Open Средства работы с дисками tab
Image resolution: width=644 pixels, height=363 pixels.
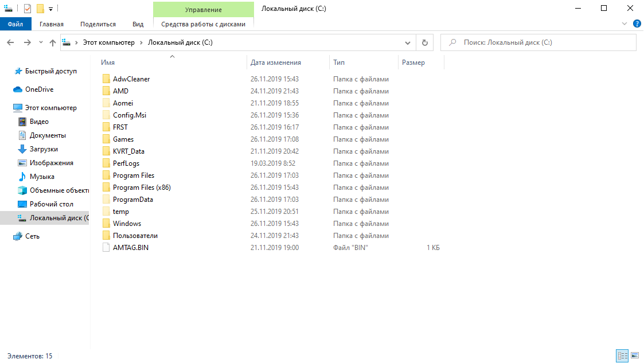click(x=204, y=24)
